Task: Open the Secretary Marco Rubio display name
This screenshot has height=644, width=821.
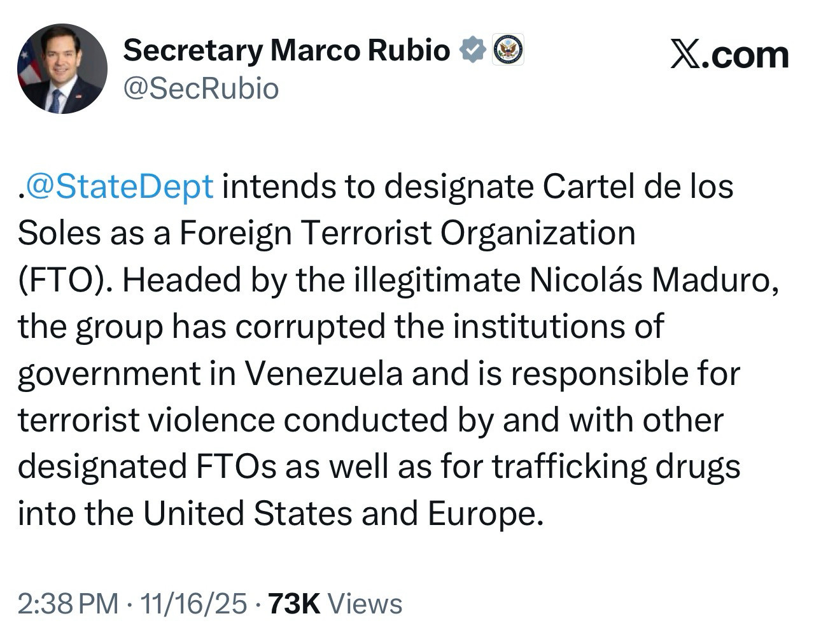Action: click(286, 50)
